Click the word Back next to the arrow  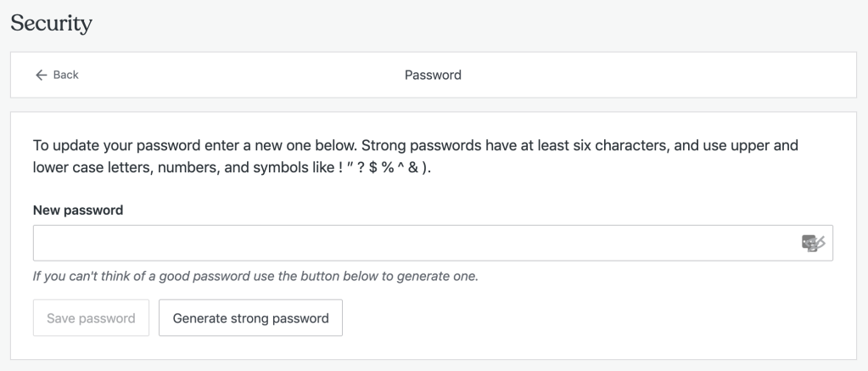(x=66, y=75)
